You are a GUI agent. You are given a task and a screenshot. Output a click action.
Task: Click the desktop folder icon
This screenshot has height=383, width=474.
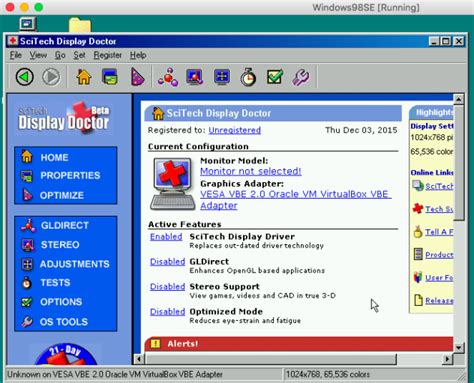pyautogui.click(x=80, y=25)
